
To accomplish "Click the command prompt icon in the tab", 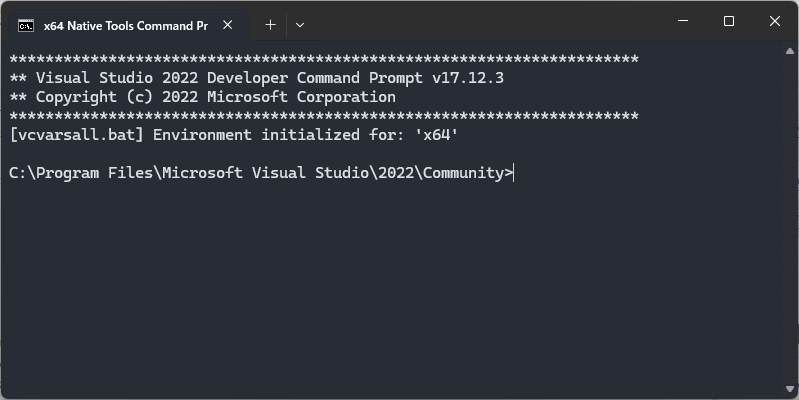I will coord(26,25).
